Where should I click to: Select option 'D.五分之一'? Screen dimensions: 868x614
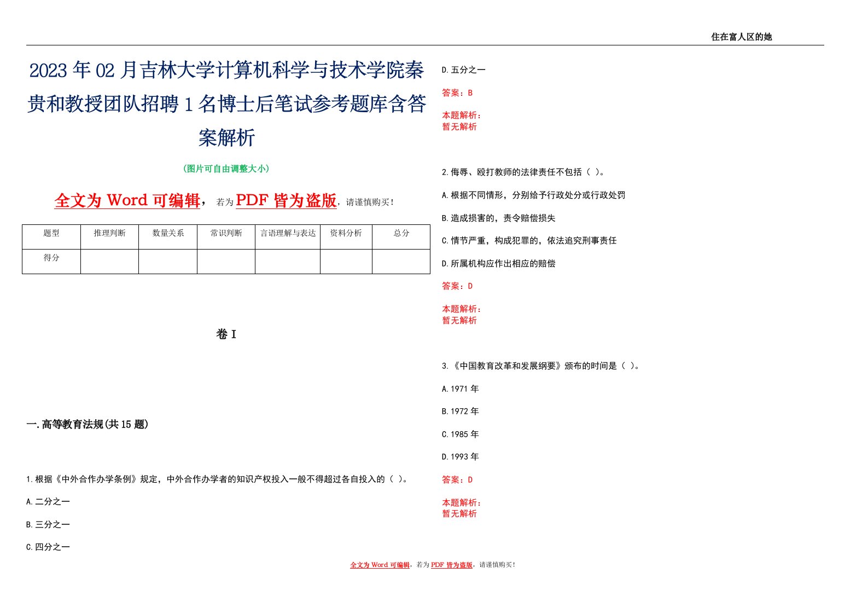[464, 70]
